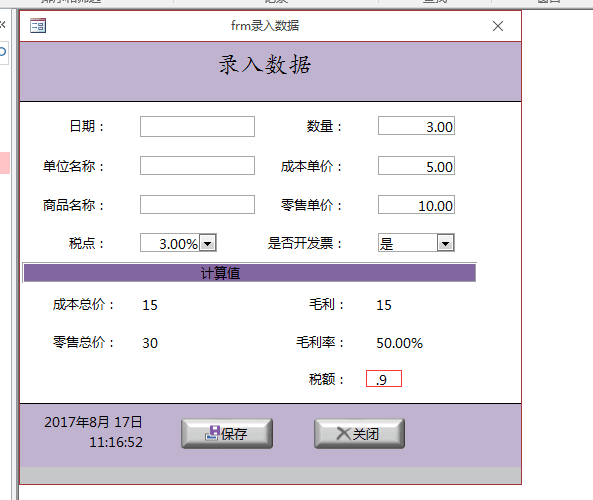
Task: Select the 零售单价 field showing 10.00
Action: tap(416, 205)
